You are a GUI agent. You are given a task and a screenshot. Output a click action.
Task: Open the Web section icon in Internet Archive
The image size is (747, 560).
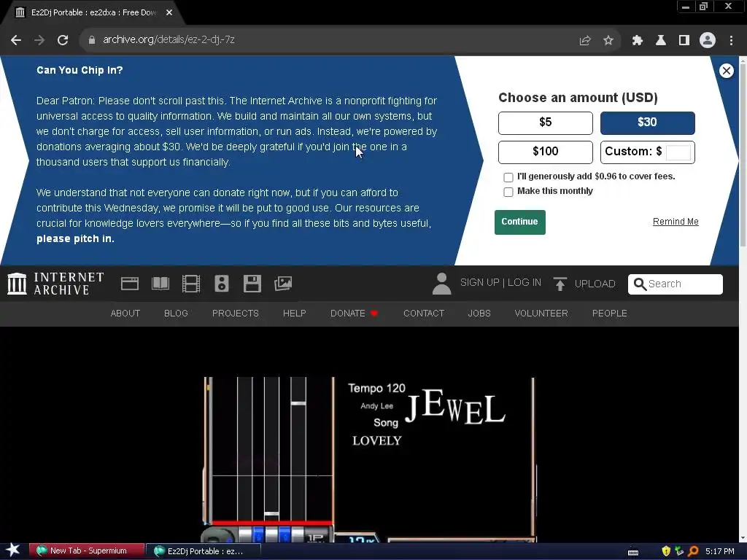click(x=130, y=284)
